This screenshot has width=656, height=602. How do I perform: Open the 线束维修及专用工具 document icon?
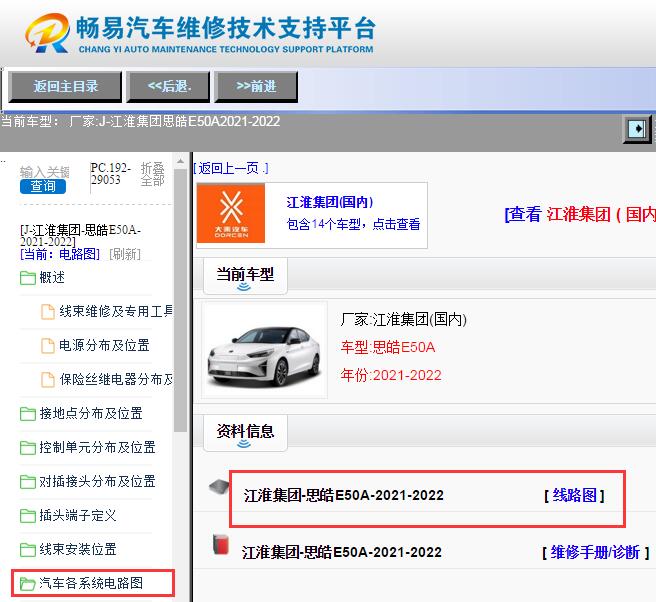pyautogui.click(x=48, y=312)
